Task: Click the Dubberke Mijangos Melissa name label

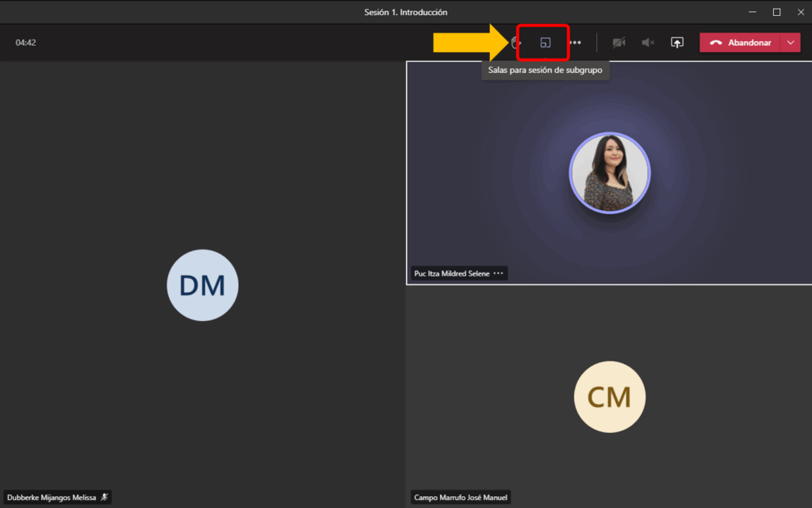Action: tap(52, 498)
